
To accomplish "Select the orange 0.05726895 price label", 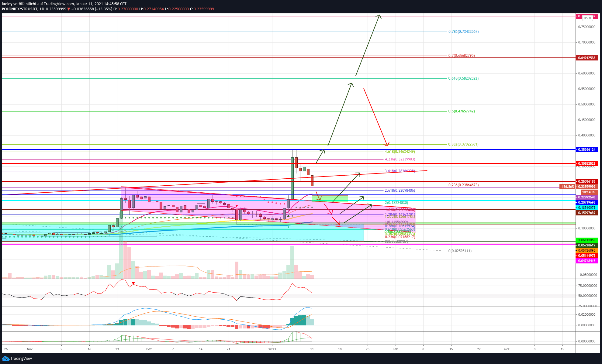I will (586, 250).
